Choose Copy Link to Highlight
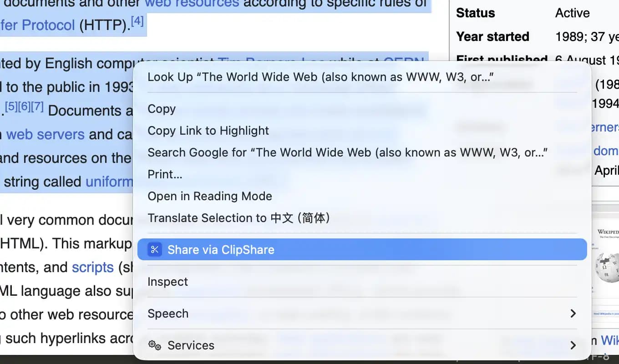The width and height of the screenshot is (619, 364). [362, 131]
